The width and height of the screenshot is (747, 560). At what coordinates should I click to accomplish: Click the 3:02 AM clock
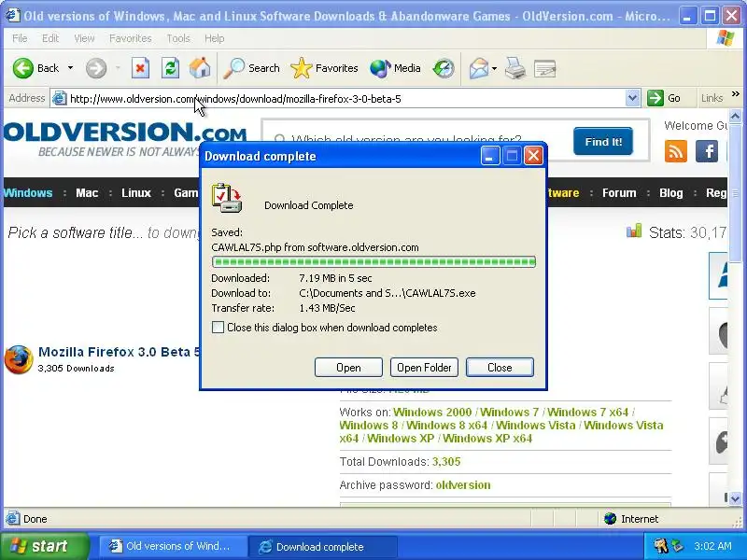(x=712, y=546)
